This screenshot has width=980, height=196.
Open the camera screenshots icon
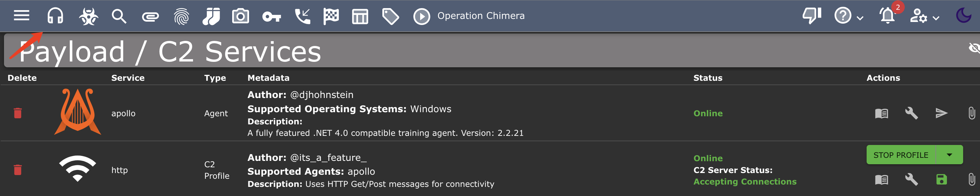240,16
